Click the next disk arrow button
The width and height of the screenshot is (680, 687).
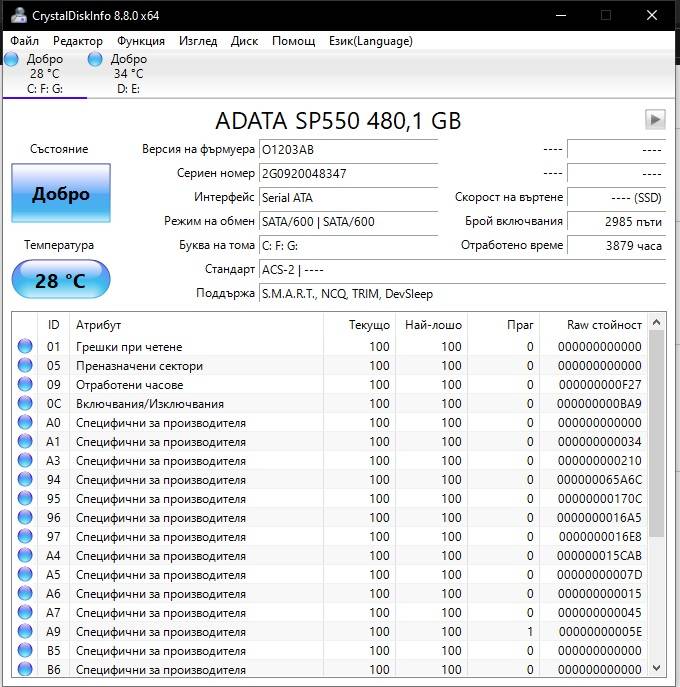point(655,120)
